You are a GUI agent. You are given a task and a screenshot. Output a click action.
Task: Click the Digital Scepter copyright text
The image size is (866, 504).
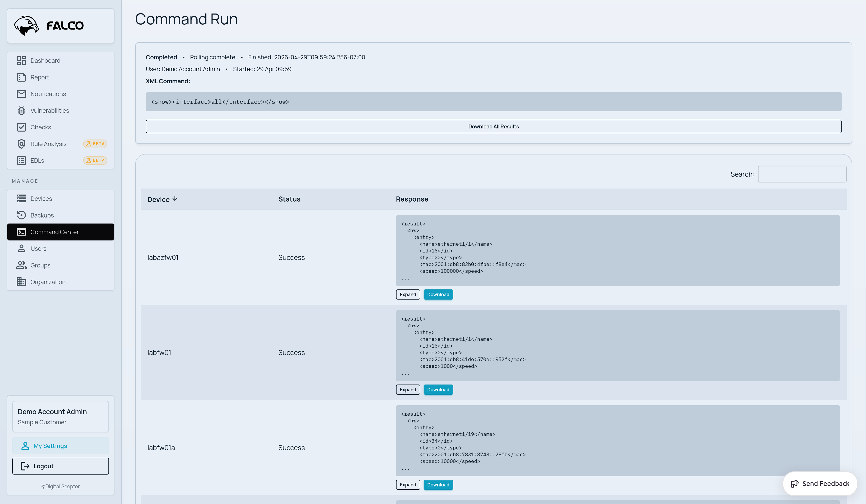(60, 486)
